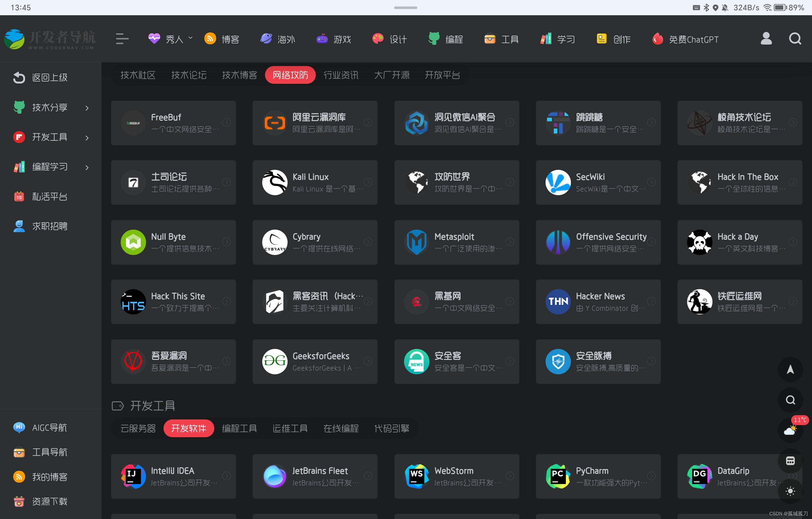Click the DataGrip DG icon

click(700, 476)
